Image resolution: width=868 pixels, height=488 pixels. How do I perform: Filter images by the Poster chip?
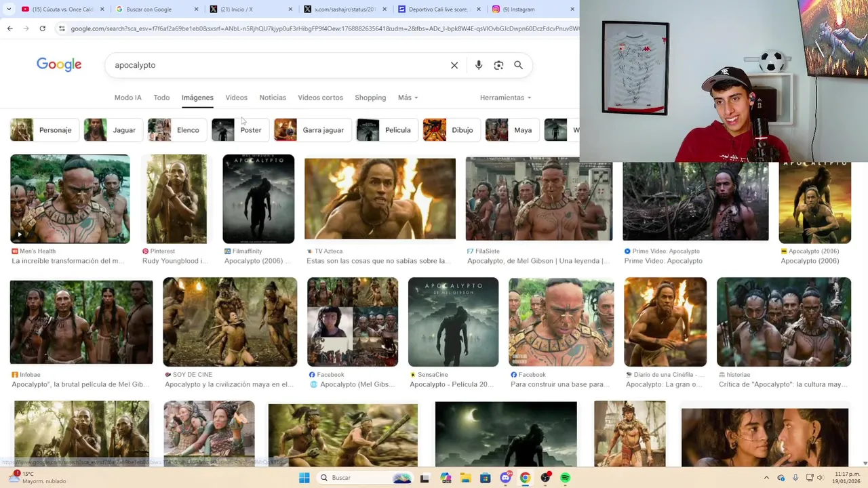(x=240, y=130)
